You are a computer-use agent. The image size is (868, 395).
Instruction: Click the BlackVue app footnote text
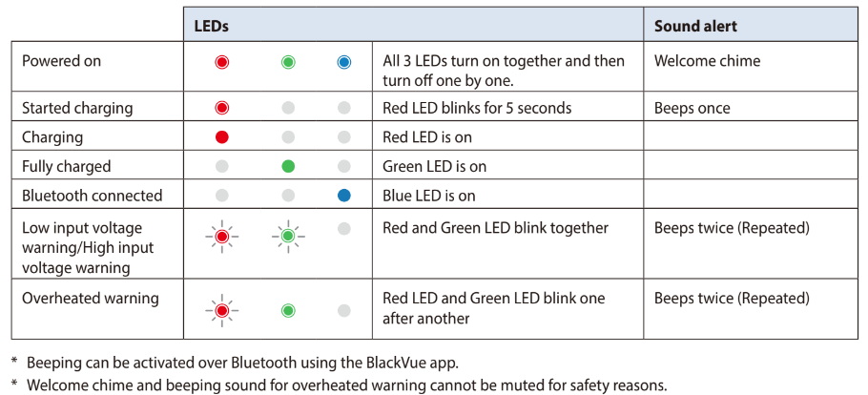pos(243,364)
